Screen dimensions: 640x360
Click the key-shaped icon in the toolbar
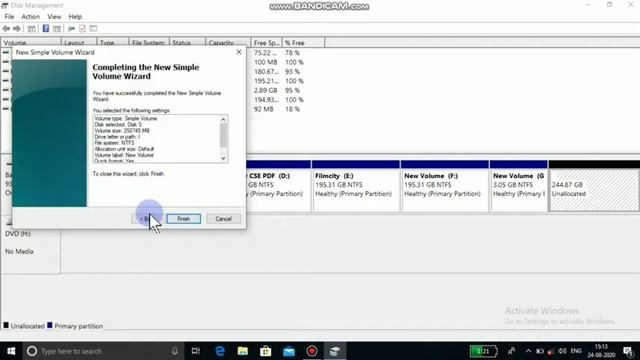click(x=71, y=29)
